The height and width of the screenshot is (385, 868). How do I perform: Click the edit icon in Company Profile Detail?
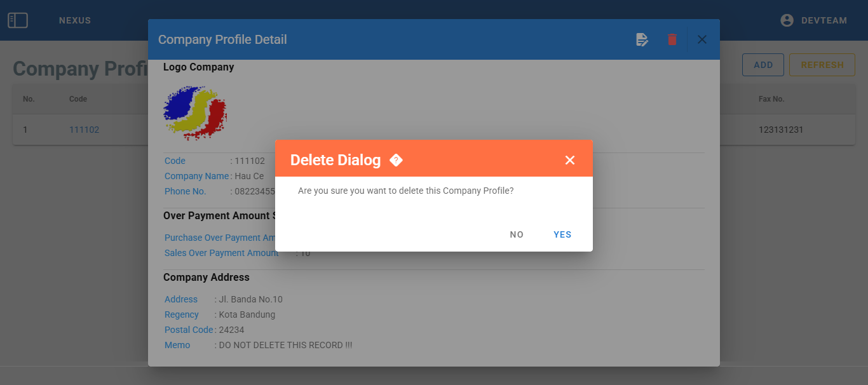pyautogui.click(x=642, y=39)
